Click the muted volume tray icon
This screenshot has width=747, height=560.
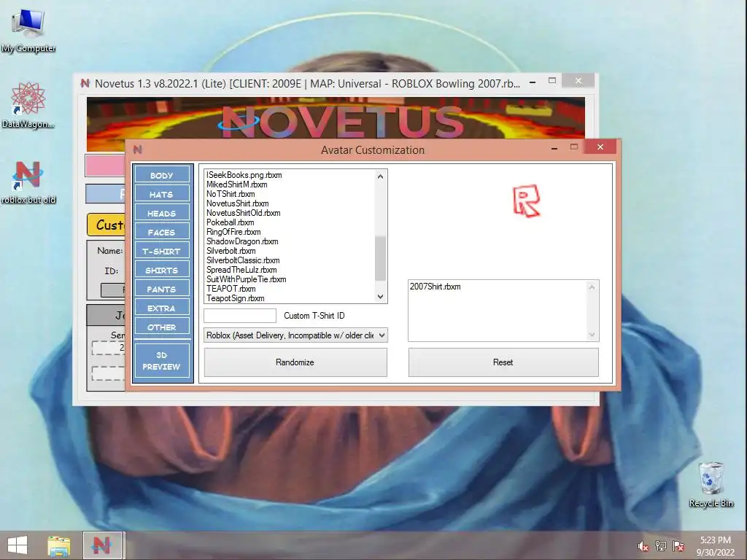coord(643,547)
